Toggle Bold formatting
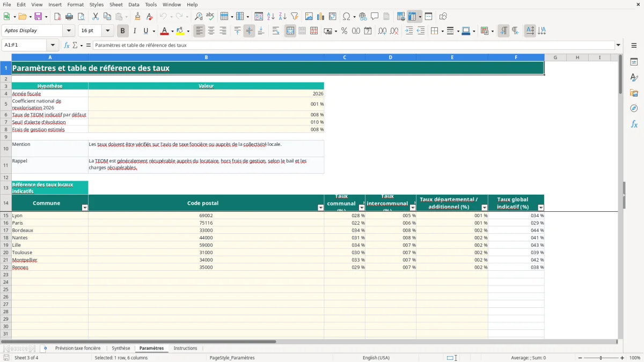 [122, 31]
